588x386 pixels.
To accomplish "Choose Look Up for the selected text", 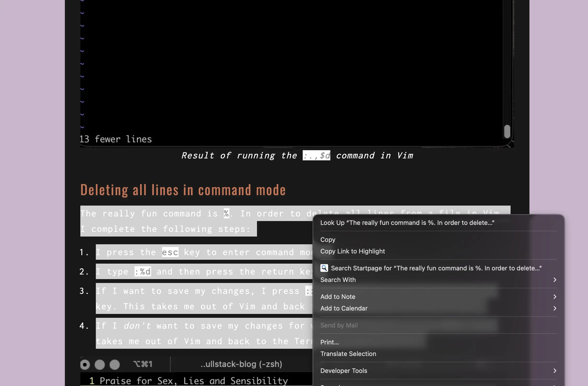I will 438,223.
